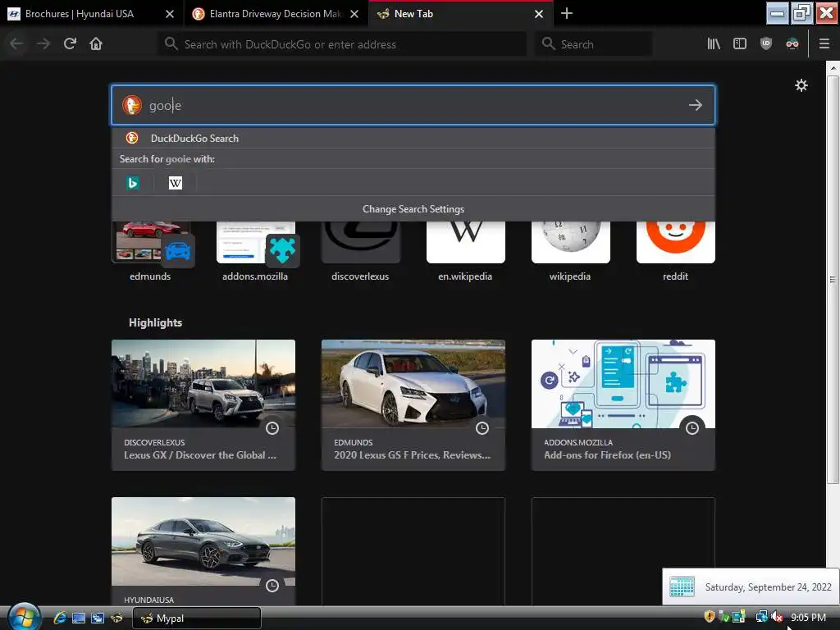
Task: Open the reddit top site
Action: 675,251
